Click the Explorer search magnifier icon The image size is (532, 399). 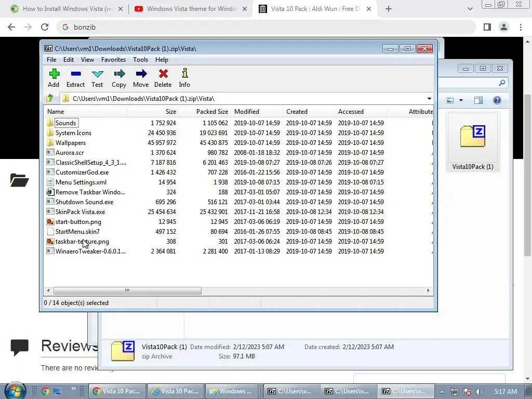click(x=502, y=83)
